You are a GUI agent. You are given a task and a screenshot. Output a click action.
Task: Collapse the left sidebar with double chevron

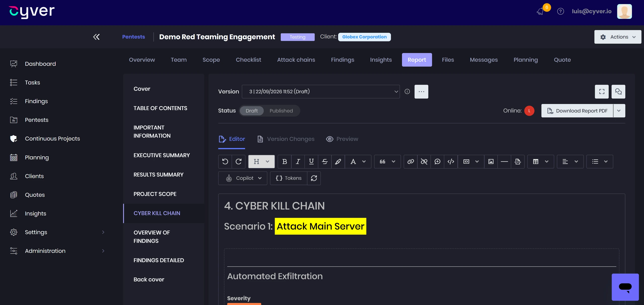[x=96, y=37]
